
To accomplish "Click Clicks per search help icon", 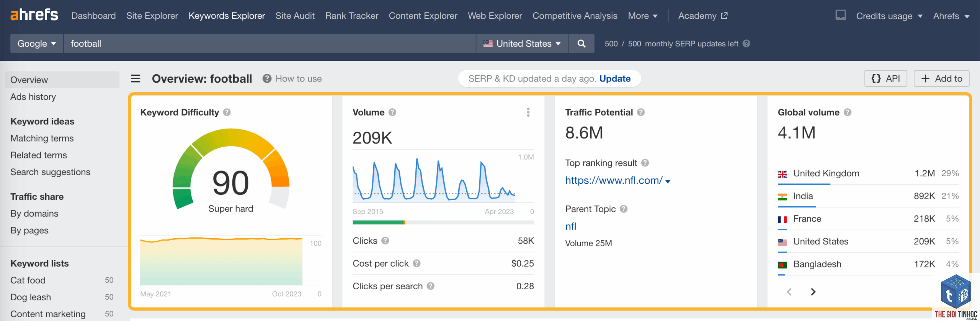I will click(x=431, y=286).
